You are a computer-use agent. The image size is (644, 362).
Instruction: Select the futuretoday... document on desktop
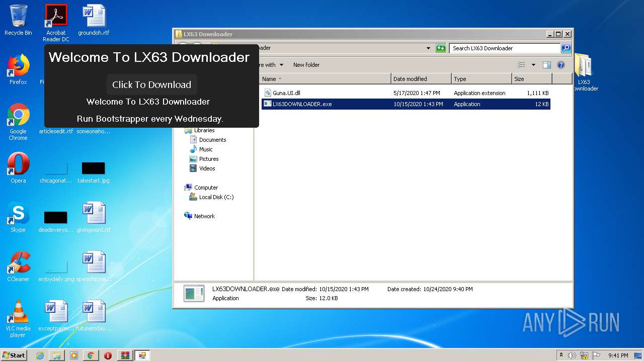[x=94, y=316]
